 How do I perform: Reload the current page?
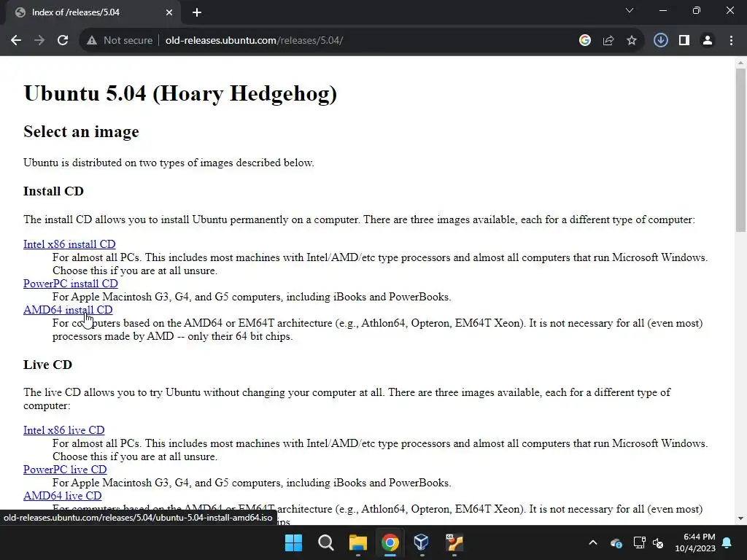[63, 41]
